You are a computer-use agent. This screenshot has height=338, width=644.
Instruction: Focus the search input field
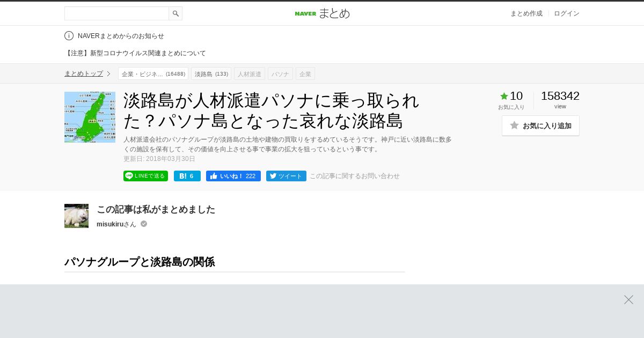click(116, 13)
